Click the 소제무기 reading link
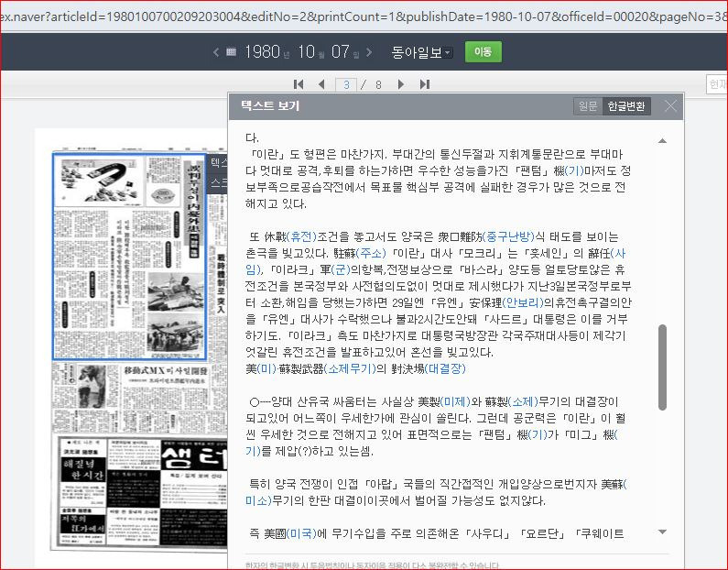 [x=350, y=369]
